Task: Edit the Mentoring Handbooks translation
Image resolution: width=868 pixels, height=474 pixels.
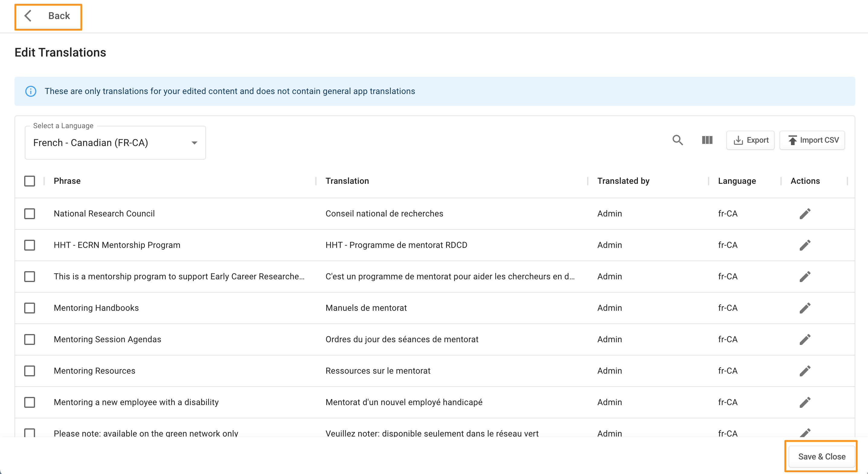Action: [805, 308]
